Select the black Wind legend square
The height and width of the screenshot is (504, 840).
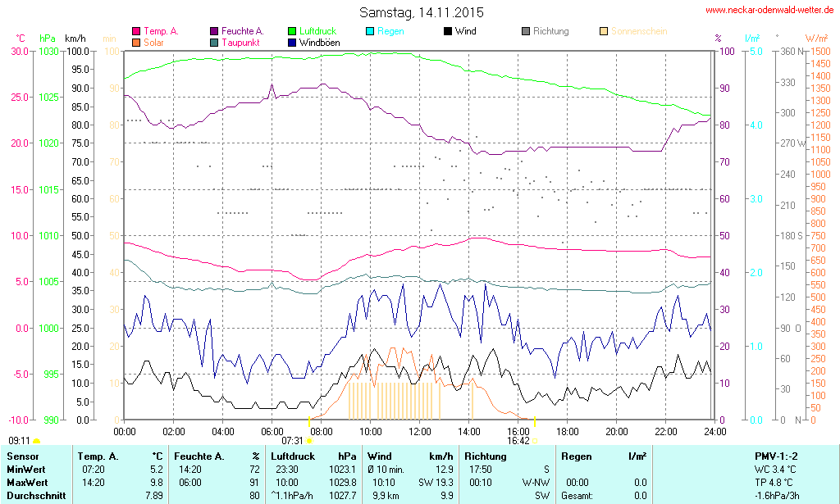point(448,31)
